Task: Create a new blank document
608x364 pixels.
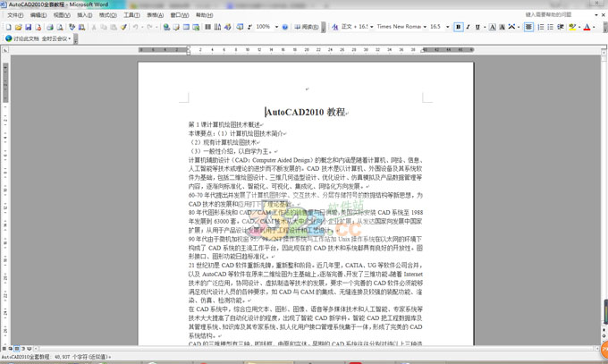Action: click(x=9, y=27)
